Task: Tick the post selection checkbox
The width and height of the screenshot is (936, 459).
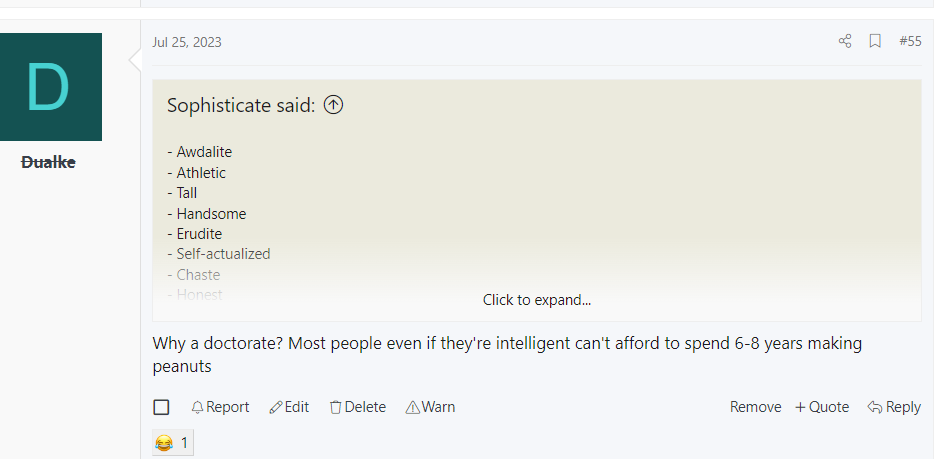Action: pyautogui.click(x=161, y=407)
